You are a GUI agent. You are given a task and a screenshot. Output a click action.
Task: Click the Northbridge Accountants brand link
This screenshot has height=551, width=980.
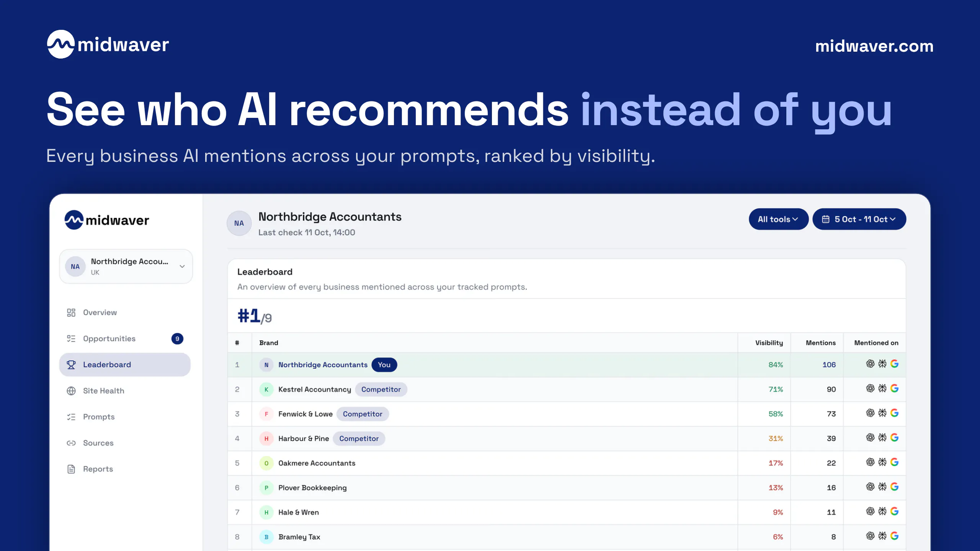323,365
